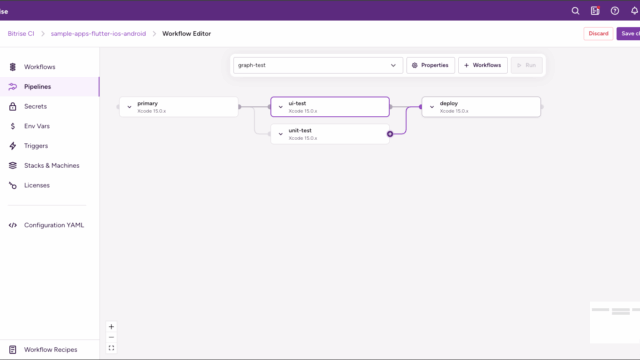The width and height of the screenshot is (640, 360).
Task: Open the release notes icon with red badge
Action: tap(595, 11)
